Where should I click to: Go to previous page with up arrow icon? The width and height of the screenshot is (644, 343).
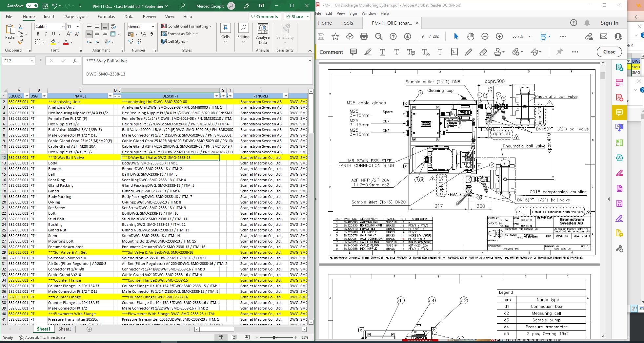(393, 36)
